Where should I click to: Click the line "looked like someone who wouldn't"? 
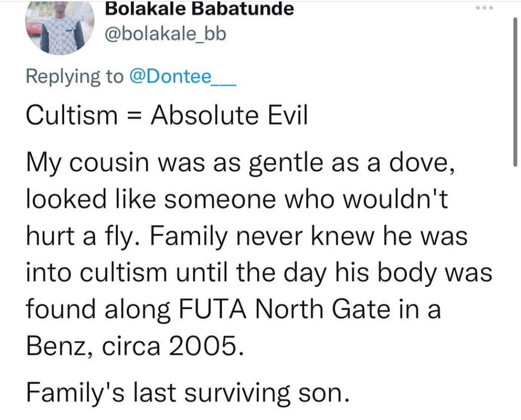point(236,198)
